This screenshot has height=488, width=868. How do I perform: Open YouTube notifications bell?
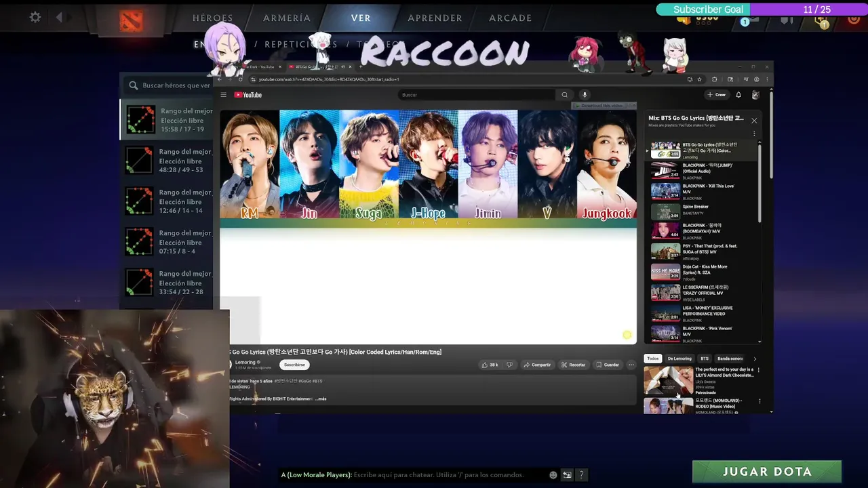738,95
